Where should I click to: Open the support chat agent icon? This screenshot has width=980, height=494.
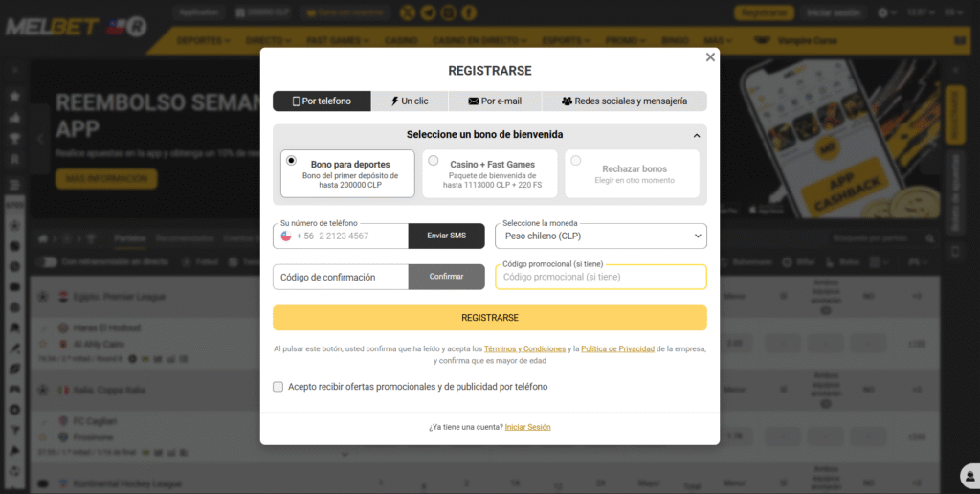[x=969, y=475]
